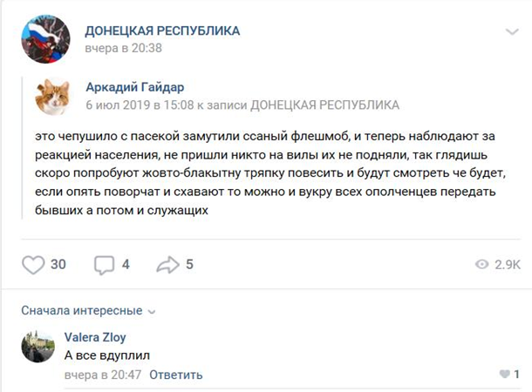
Task: Open the ДОНЕЦКАЯ РЕСПУБЛИКА group name at top
Action: (x=162, y=30)
